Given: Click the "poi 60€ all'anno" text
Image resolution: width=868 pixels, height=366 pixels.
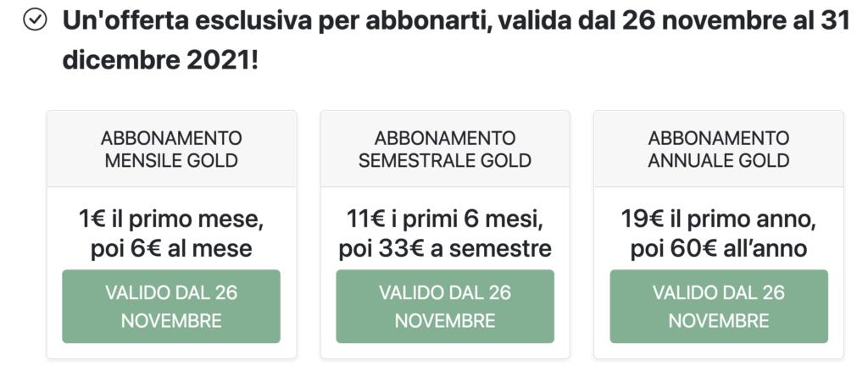Looking at the screenshot, I should coord(719,249).
